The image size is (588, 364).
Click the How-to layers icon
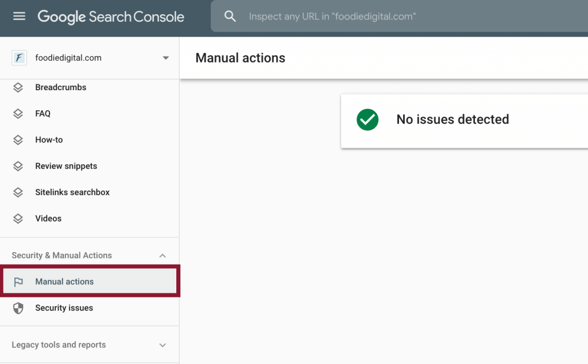click(x=18, y=140)
